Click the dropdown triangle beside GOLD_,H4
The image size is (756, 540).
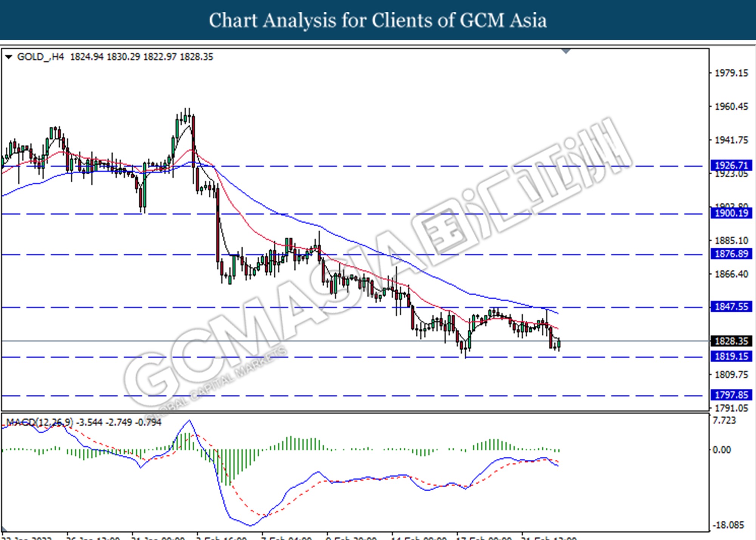9,57
